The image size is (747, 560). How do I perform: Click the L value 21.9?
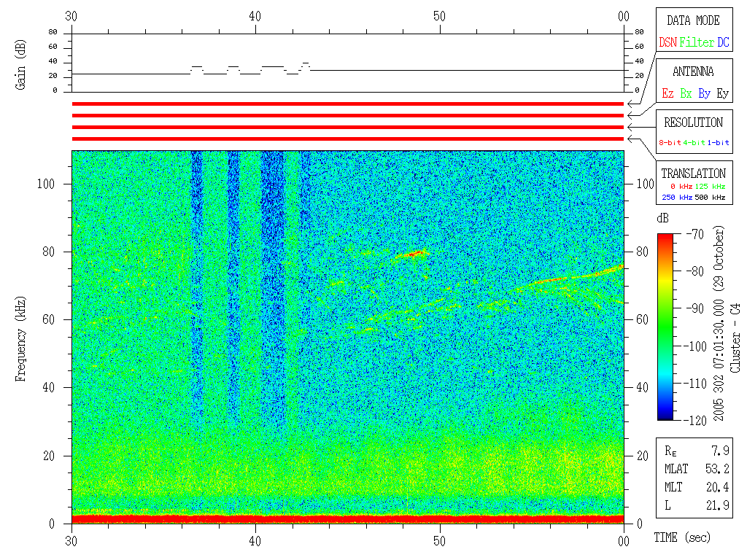[x=717, y=505]
